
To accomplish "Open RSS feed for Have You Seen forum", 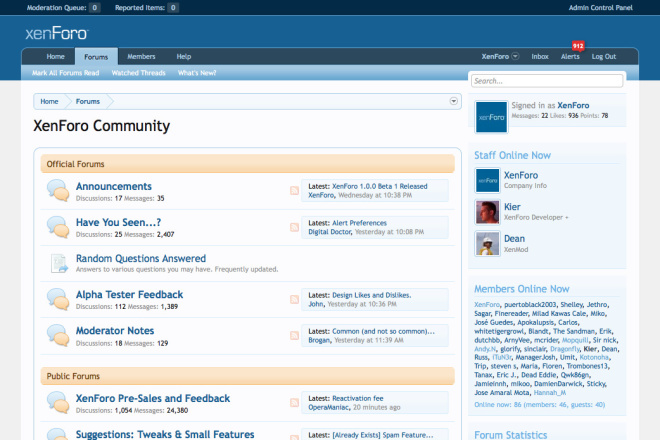I will click(x=295, y=227).
